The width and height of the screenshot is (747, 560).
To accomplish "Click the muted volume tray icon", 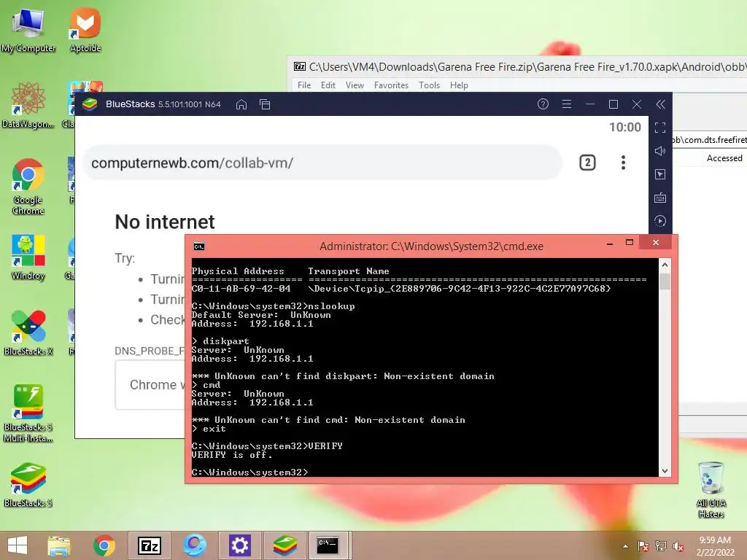I will tap(678, 546).
